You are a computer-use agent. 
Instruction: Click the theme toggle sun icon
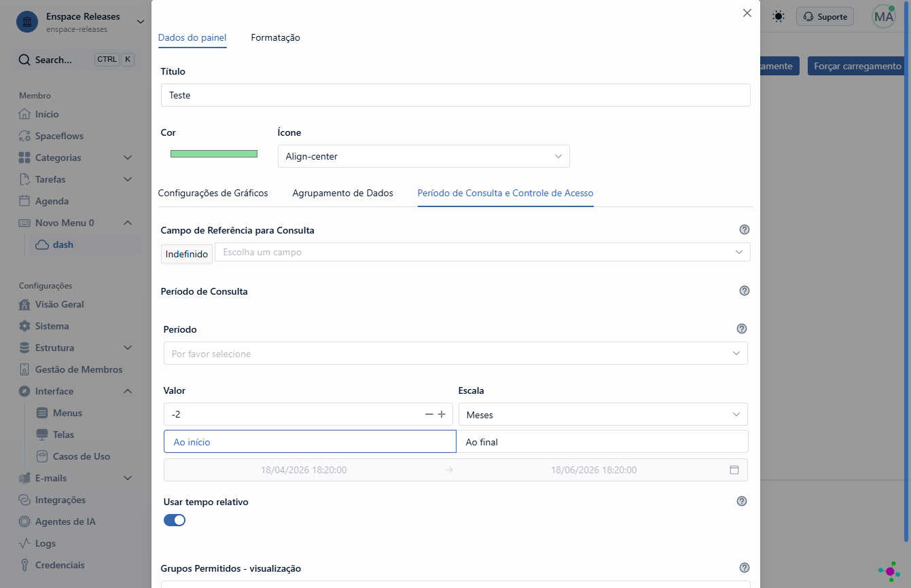tap(779, 16)
